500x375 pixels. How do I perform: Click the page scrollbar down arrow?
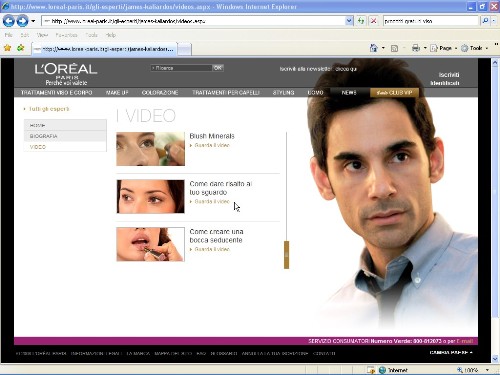coord(495,359)
